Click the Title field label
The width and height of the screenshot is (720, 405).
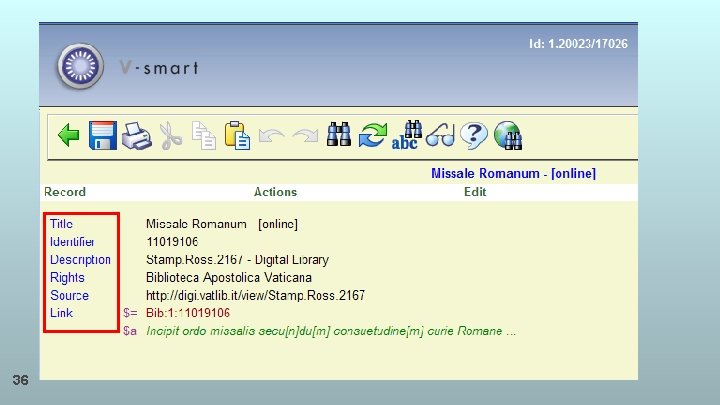tap(61, 224)
